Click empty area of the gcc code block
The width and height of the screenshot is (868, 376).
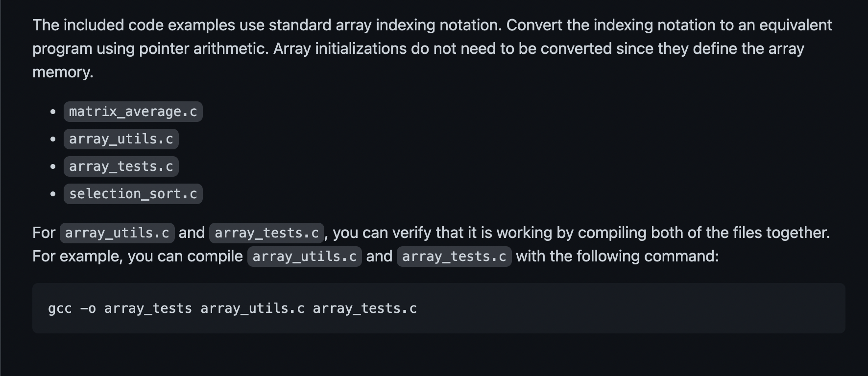[x=637, y=308]
